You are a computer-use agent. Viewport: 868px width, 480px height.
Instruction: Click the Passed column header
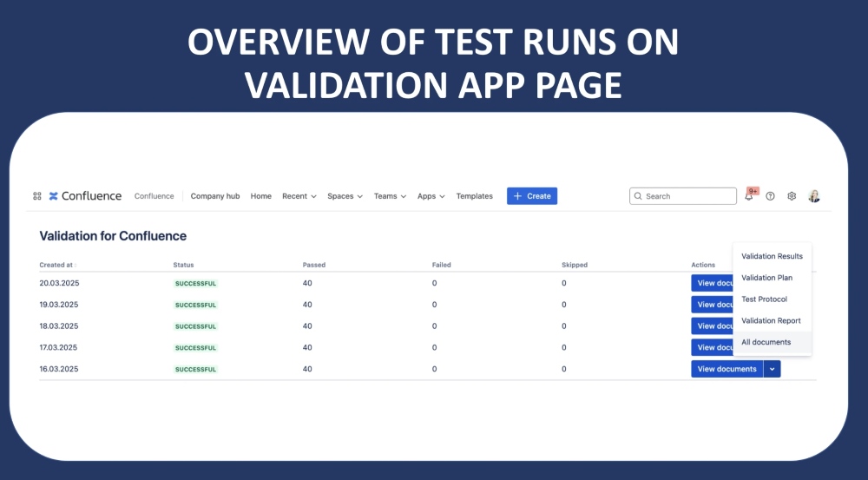[314, 266]
